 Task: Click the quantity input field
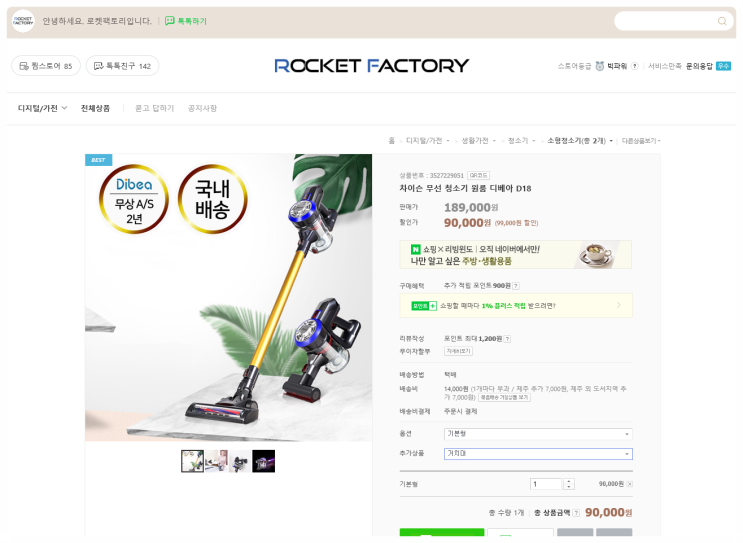(546, 484)
